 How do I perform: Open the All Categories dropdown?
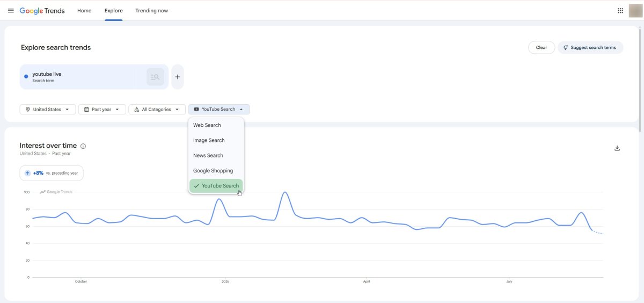point(157,110)
